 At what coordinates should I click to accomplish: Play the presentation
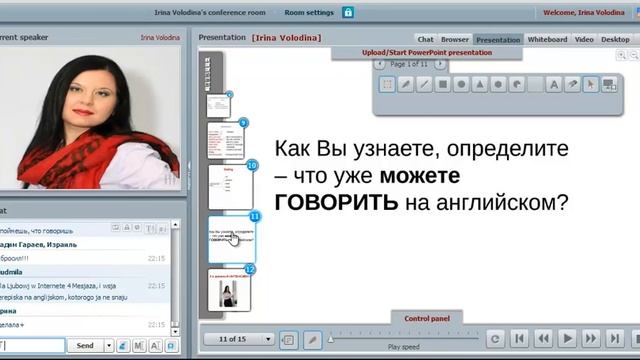coord(567,339)
